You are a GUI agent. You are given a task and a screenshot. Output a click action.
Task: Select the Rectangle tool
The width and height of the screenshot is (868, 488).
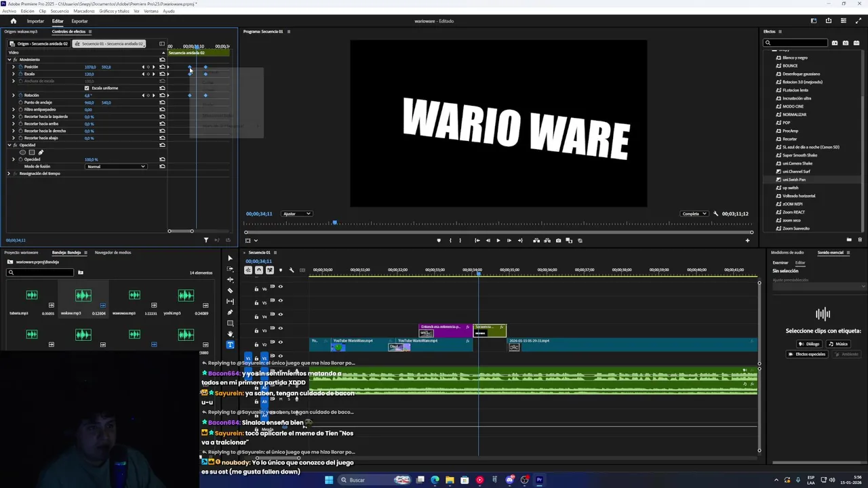230,323
